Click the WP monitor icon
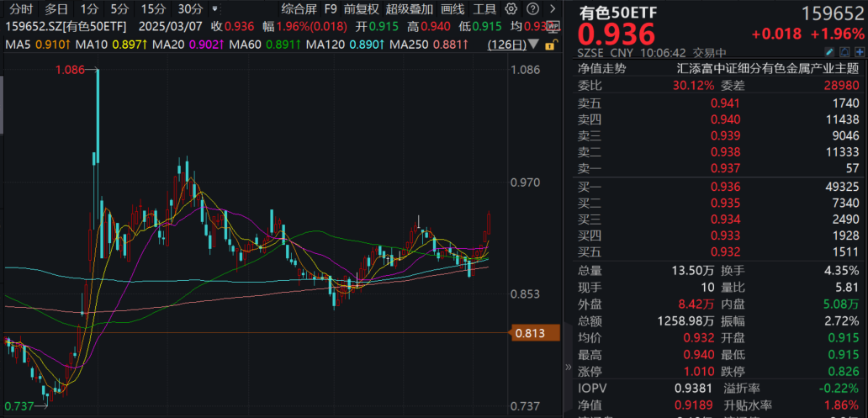This screenshot has width=868, height=418. 552,26
